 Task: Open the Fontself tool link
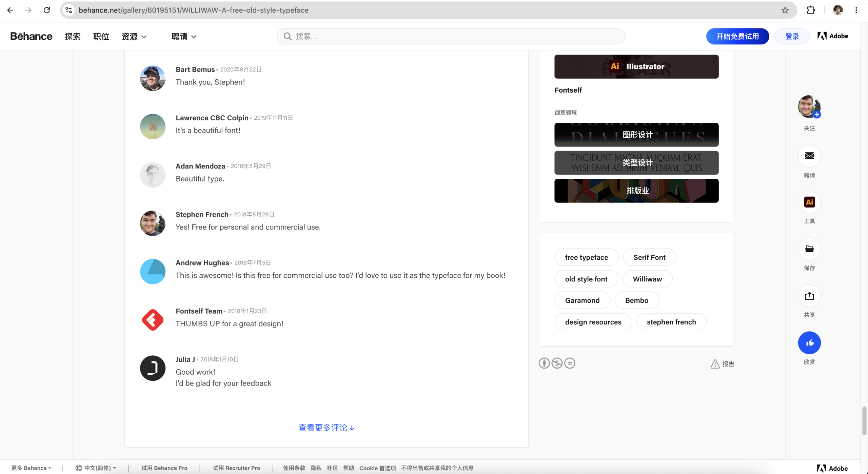pyautogui.click(x=568, y=90)
